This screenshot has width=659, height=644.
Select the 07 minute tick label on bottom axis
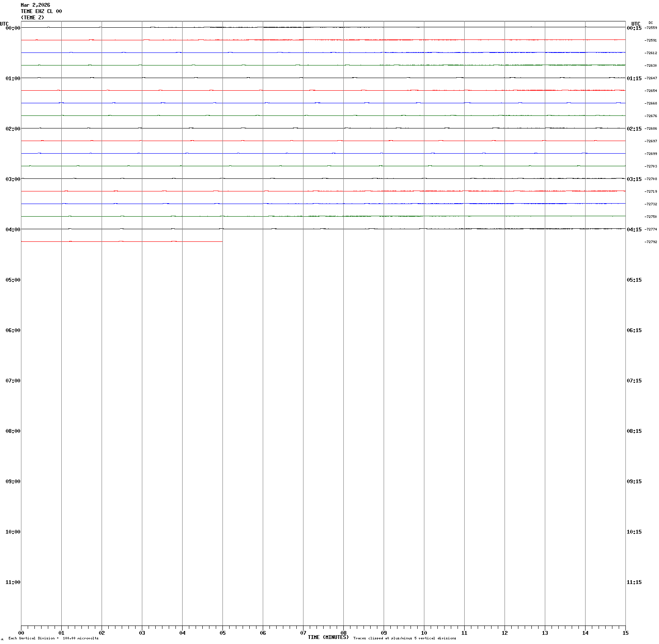(x=303, y=633)
